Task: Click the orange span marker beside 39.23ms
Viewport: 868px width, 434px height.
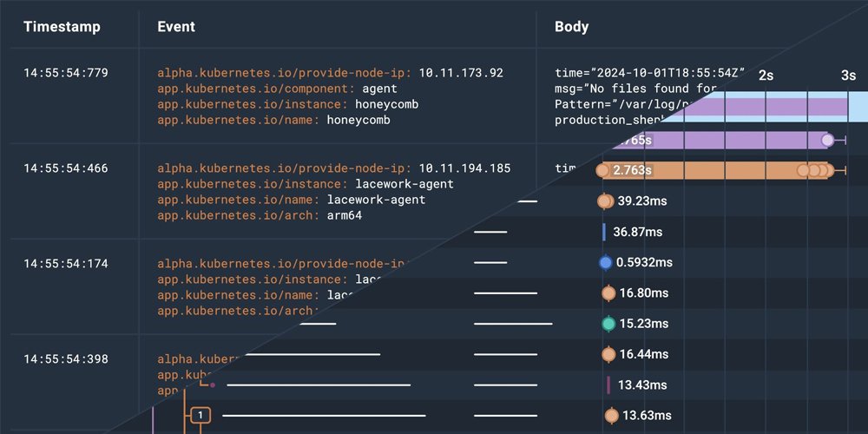Action: (x=606, y=201)
